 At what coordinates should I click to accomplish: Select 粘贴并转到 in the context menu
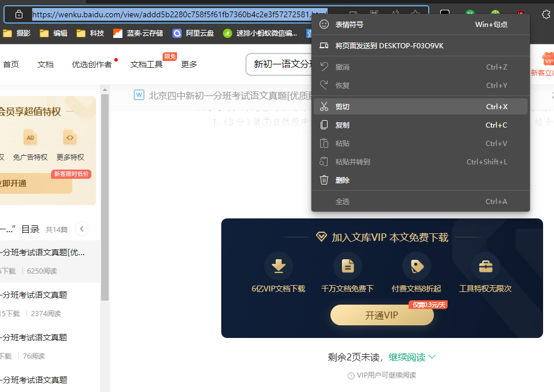(421, 162)
